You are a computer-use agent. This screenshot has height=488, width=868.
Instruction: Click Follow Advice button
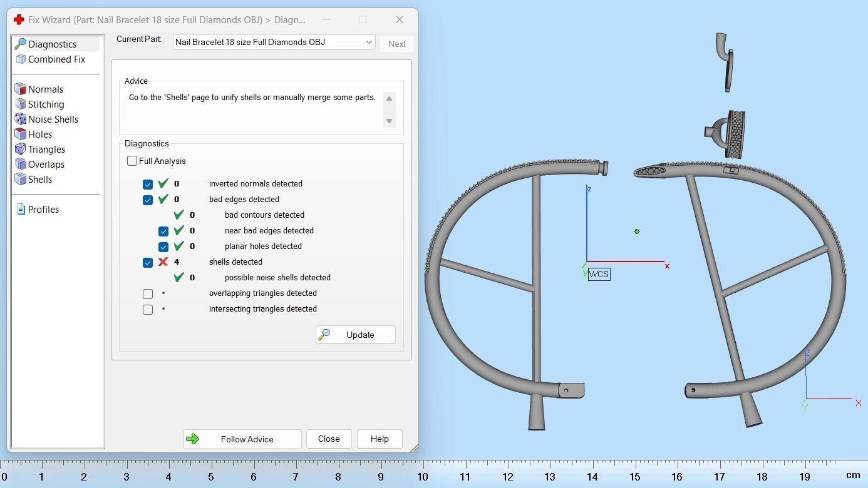[242, 439]
